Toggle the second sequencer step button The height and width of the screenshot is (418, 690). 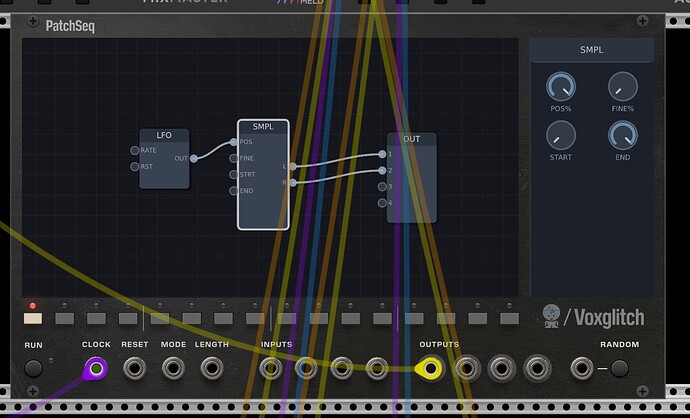click(64, 318)
